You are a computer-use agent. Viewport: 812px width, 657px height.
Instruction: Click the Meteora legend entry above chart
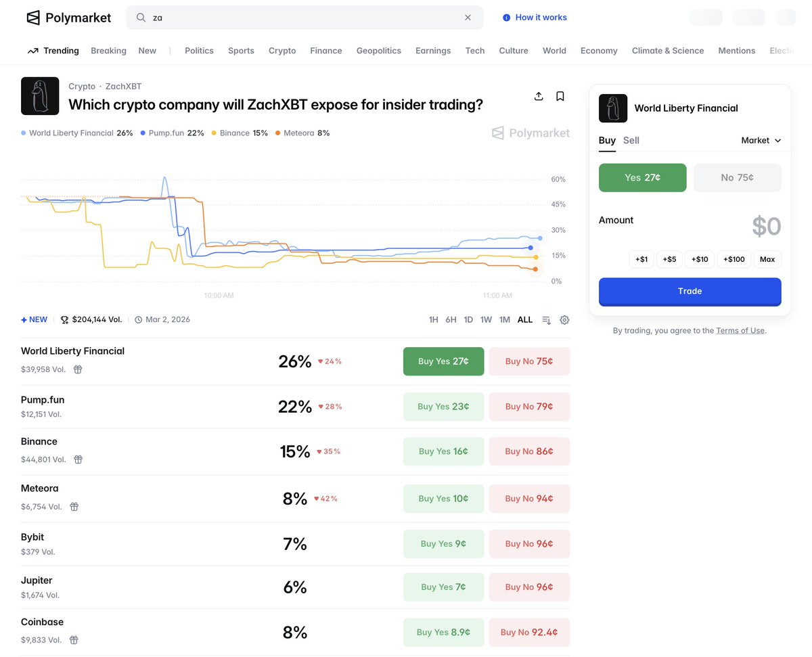(x=302, y=133)
